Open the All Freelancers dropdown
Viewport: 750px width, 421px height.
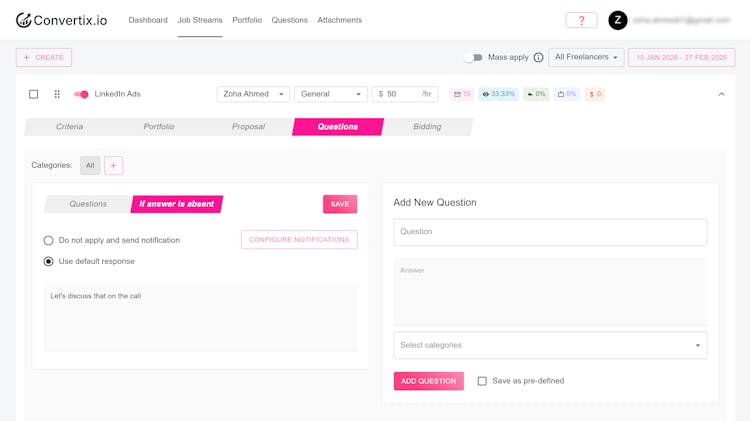586,58
